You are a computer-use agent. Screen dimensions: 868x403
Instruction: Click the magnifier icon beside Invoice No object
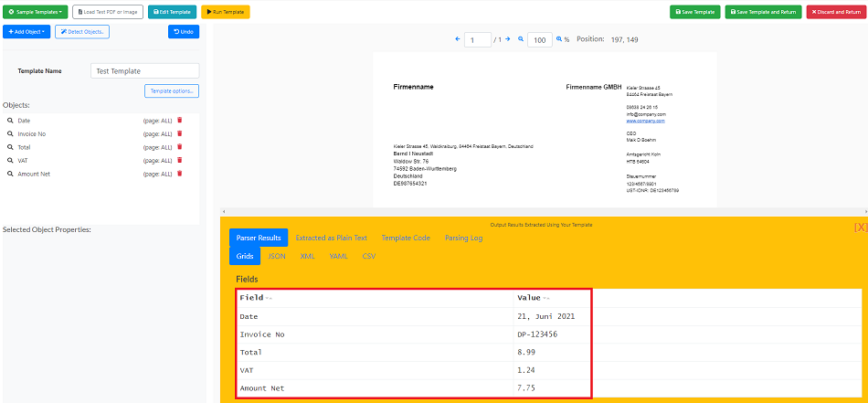10,133
